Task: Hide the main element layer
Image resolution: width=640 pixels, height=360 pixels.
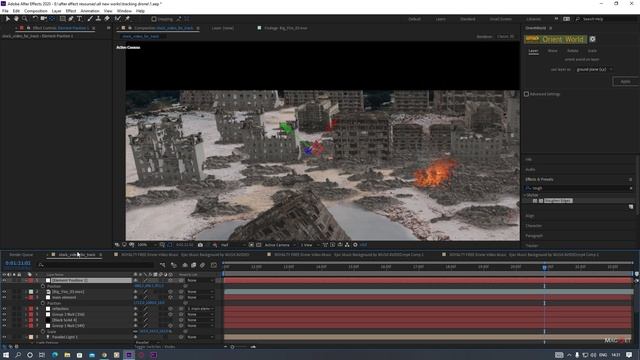Action: pos(4,298)
